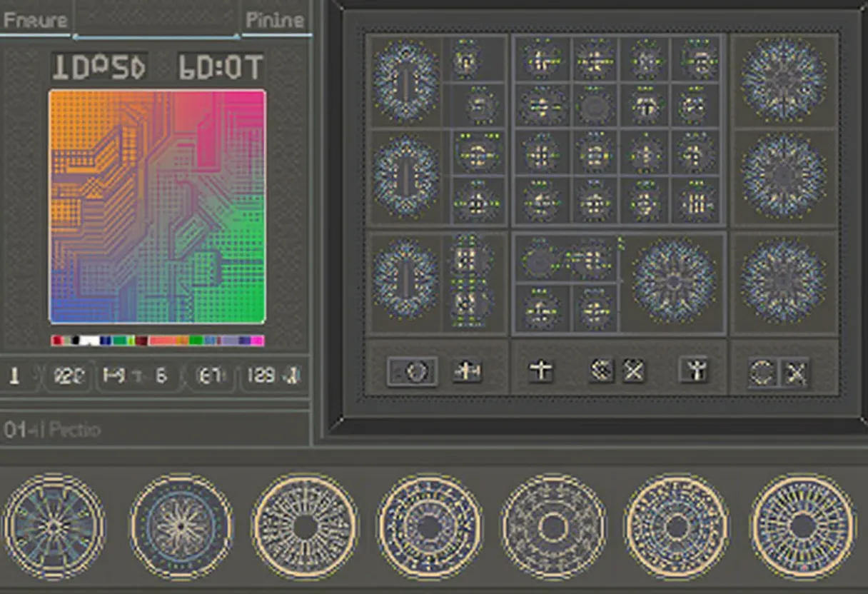This screenshot has height=594, width=868.
Task: Pick the white swatch in the palette strip
Action: [89, 341]
